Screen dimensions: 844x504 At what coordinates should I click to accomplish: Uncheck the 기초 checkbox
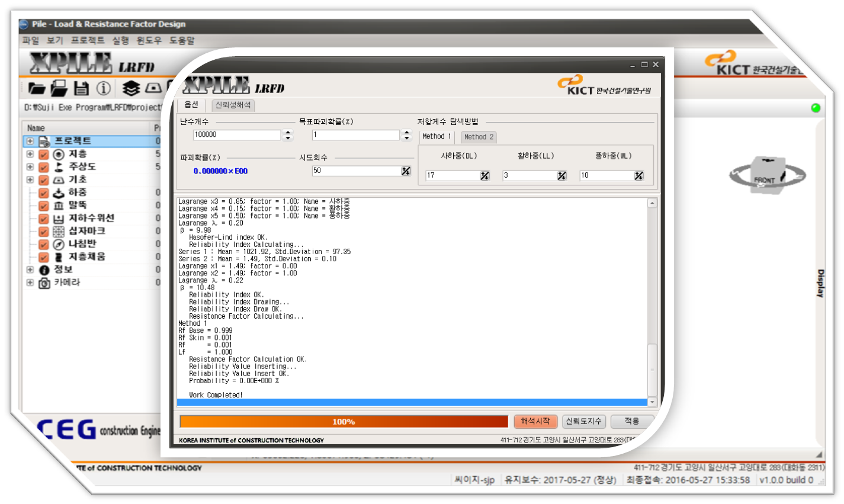click(44, 180)
